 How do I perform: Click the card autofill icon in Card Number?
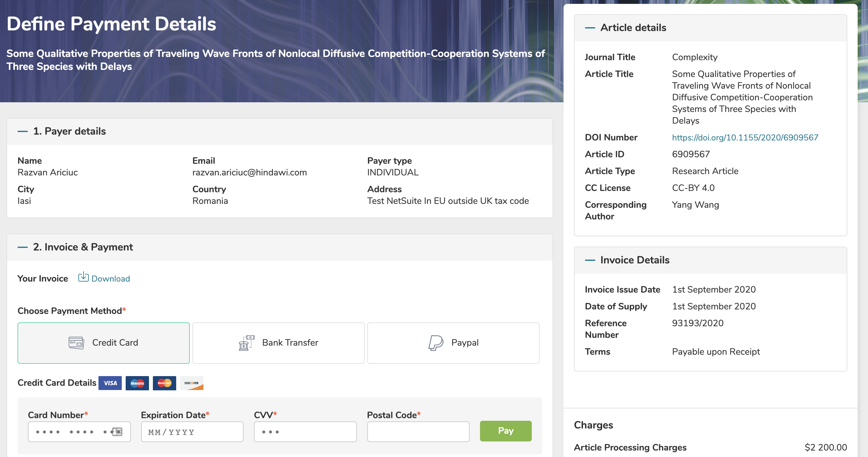(x=117, y=431)
